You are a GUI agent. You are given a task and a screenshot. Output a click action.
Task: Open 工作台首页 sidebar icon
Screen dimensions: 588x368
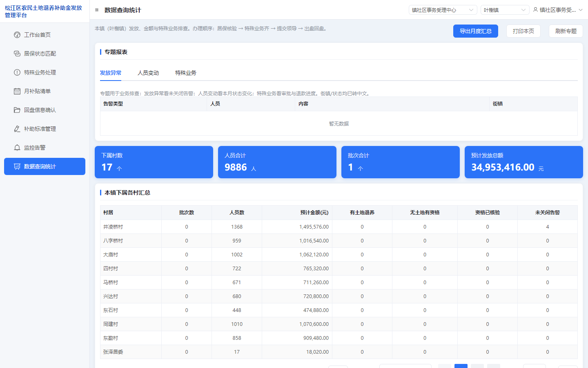click(17, 35)
